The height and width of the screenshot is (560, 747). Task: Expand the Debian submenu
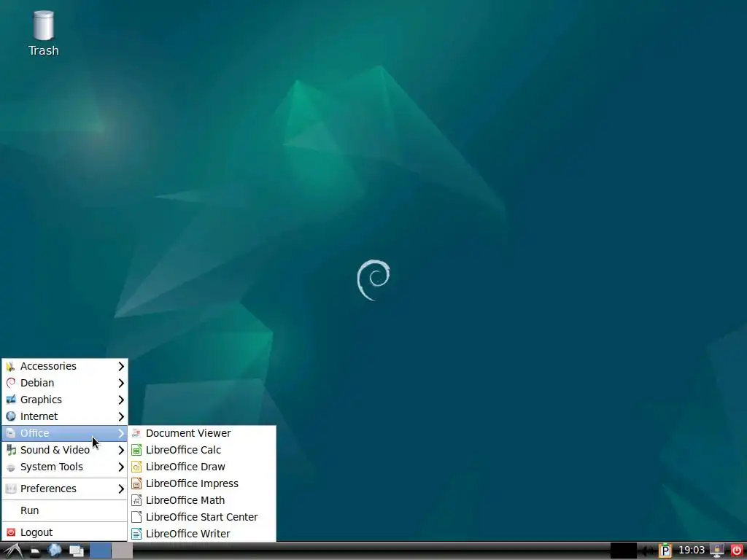coord(65,383)
